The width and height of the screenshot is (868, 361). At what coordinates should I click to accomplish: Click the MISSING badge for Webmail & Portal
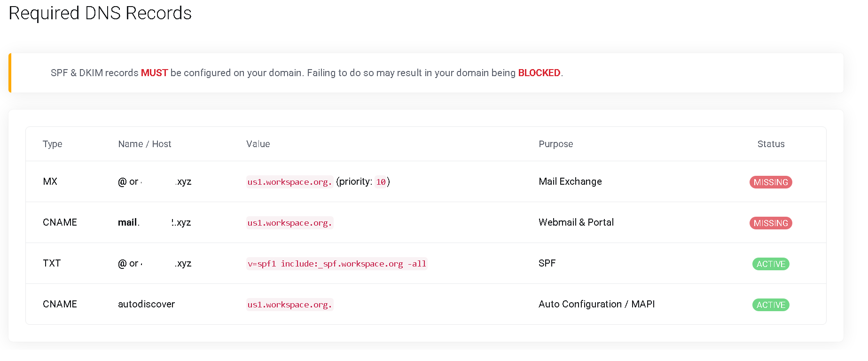coord(770,223)
